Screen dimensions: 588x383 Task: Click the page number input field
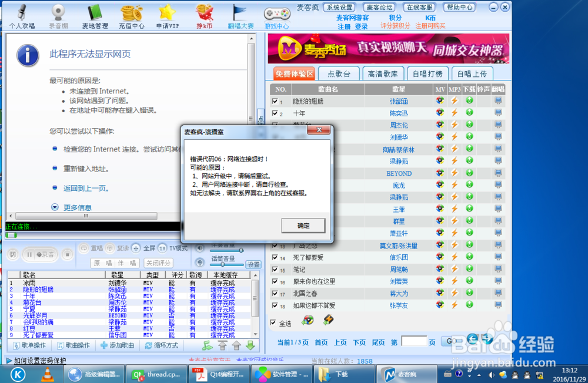[413, 341]
